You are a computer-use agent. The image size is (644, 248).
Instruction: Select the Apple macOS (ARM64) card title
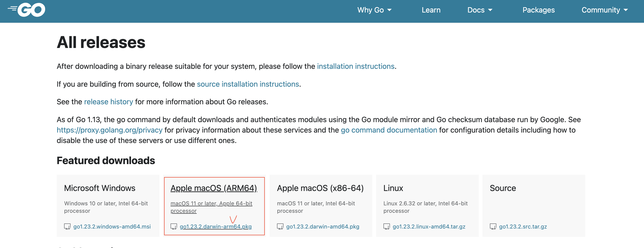coord(214,188)
